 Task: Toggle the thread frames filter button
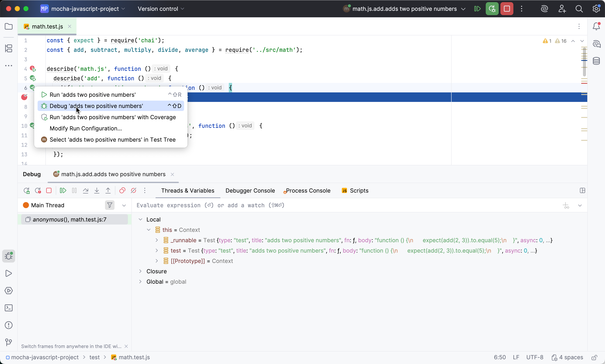[x=110, y=205]
